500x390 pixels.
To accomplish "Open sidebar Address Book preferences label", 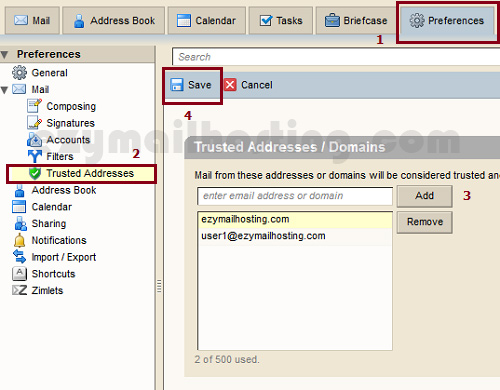I will click(64, 190).
